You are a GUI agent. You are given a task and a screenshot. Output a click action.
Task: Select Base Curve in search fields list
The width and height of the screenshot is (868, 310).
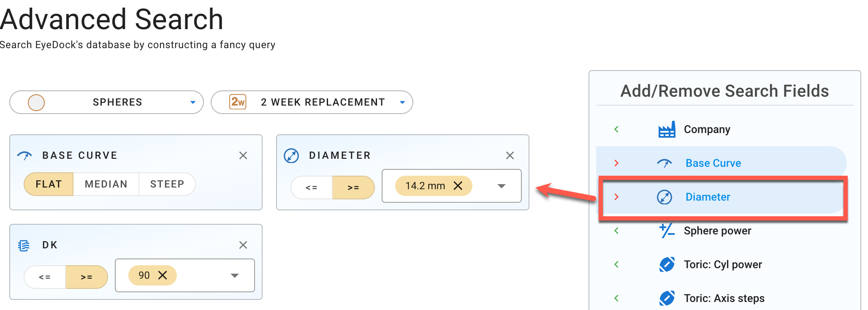click(x=713, y=163)
